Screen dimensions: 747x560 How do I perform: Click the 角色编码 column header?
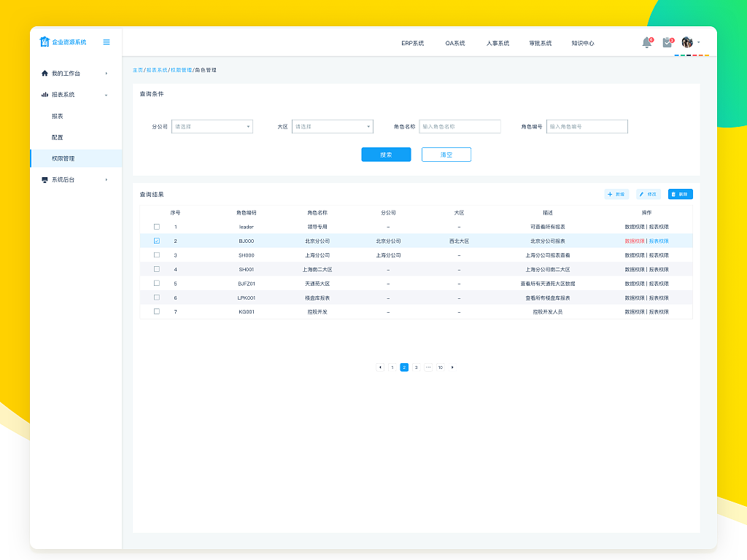point(247,213)
